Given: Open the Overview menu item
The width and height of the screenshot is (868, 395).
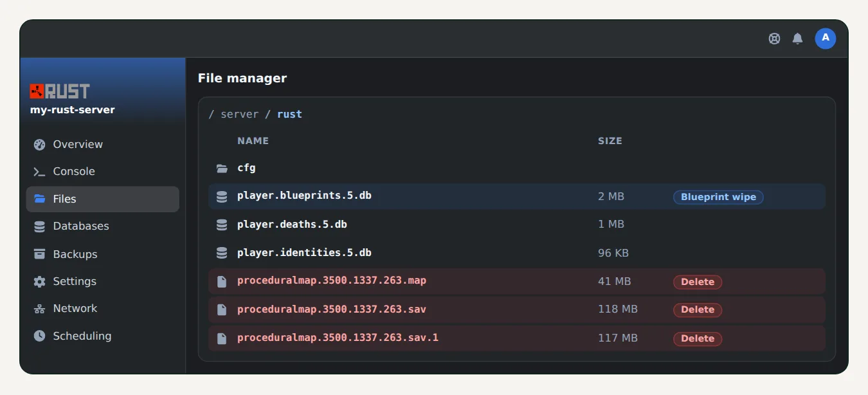Looking at the screenshot, I should click(x=102, y=144).
